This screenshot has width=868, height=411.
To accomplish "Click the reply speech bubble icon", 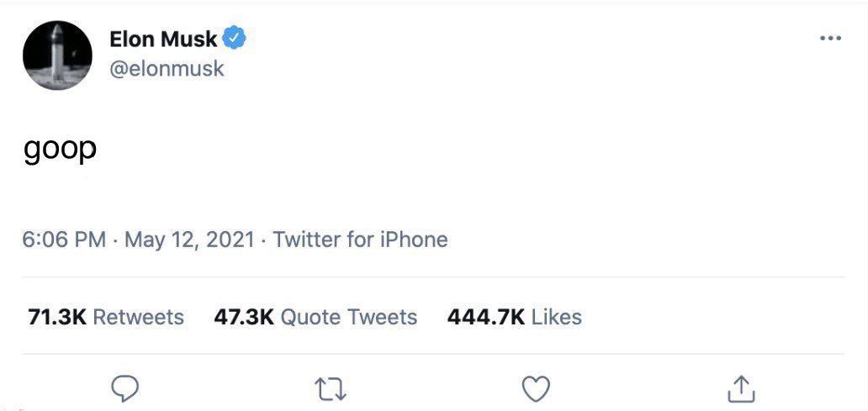I will click(x=125, y=389).
